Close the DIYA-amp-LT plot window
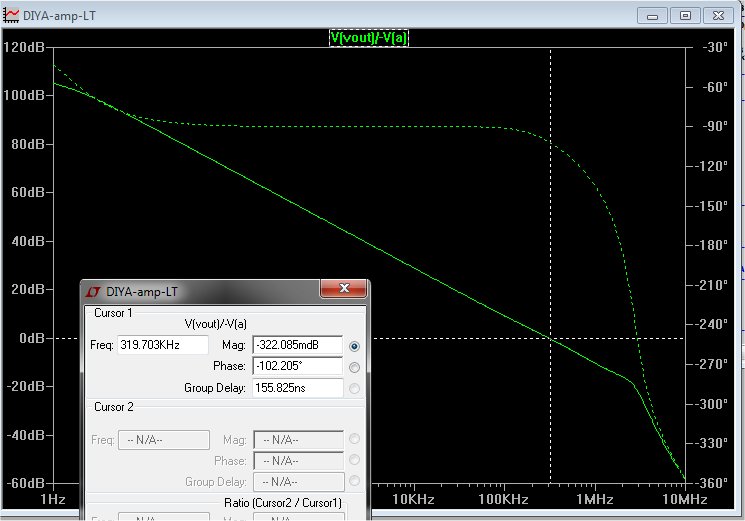The image size is (745, 521). click(x=718, y=16)
